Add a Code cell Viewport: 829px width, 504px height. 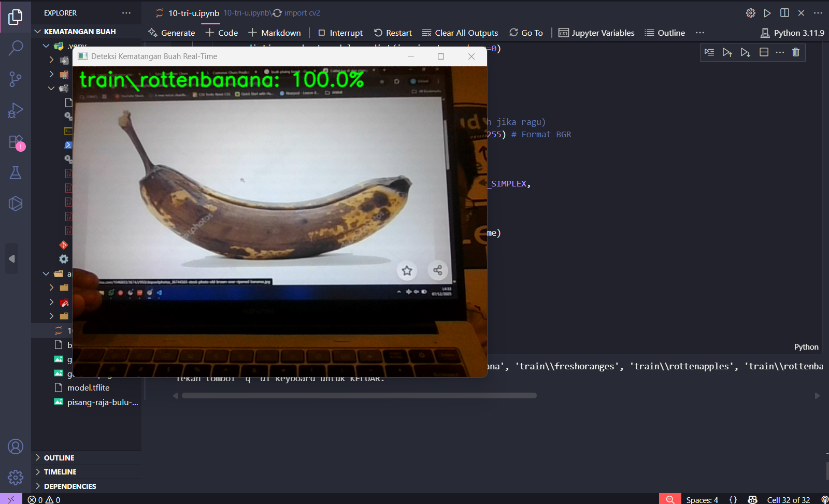point(222,33)
